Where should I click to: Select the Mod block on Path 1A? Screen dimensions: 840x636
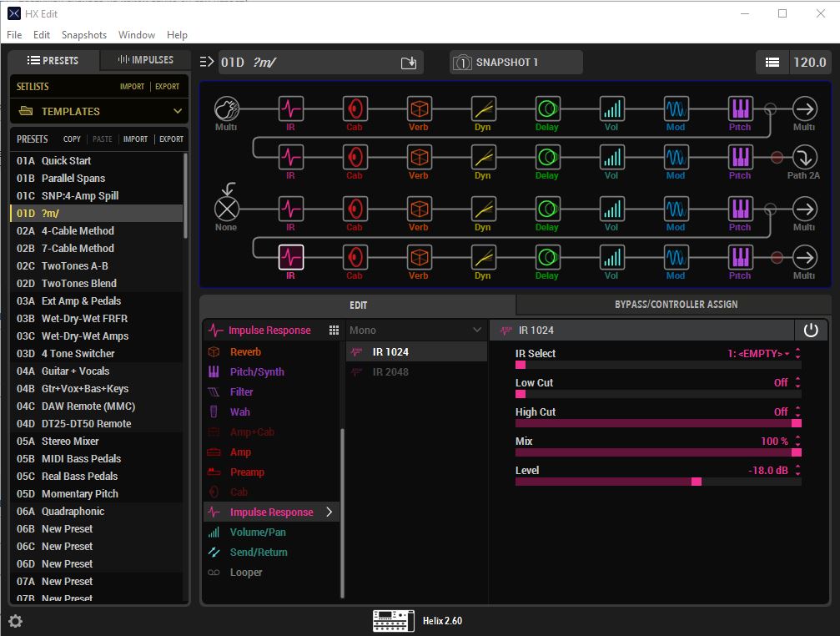(x=676, y=109)
